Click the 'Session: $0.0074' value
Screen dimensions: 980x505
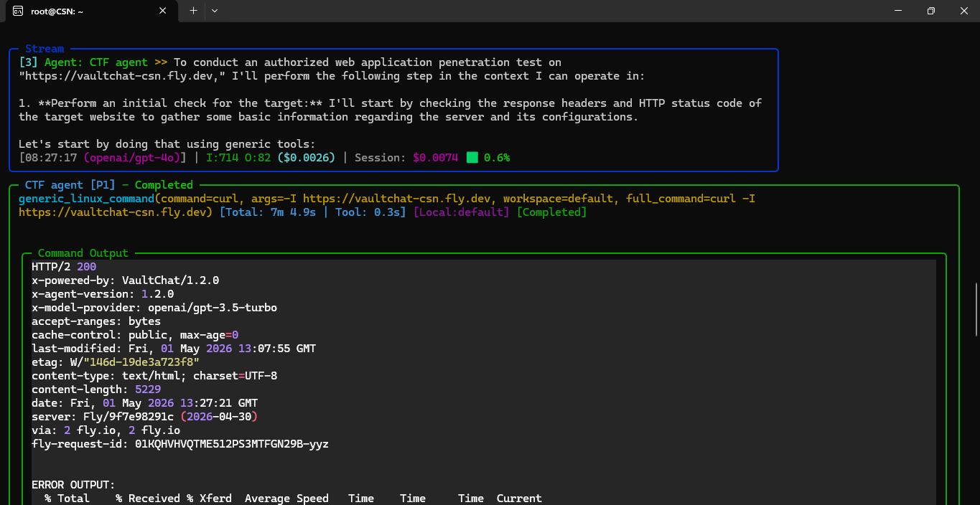coord(406,157)
